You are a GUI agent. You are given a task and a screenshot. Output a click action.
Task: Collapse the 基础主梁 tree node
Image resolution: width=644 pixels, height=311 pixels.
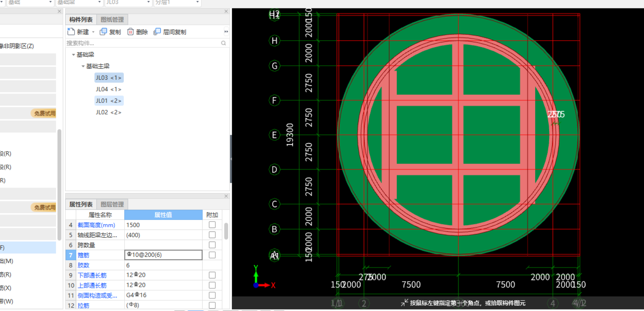coord(83,66)
